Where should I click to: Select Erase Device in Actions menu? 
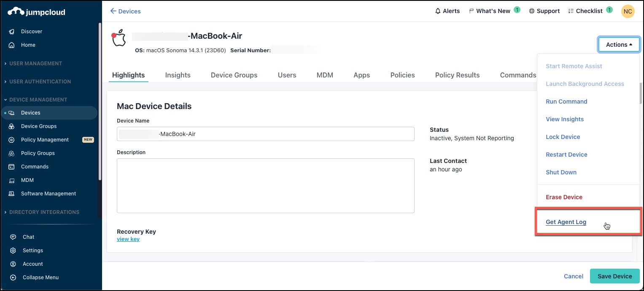pos(564,197)
